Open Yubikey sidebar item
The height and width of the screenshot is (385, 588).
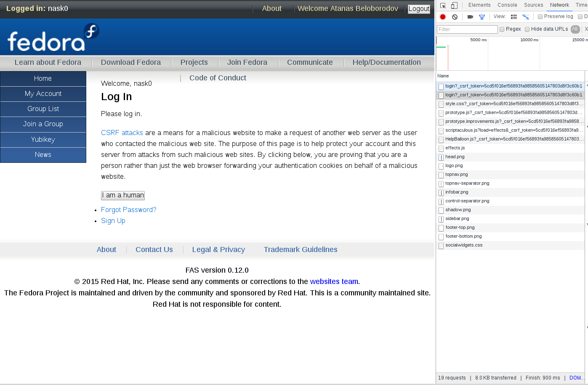point(43,140)
